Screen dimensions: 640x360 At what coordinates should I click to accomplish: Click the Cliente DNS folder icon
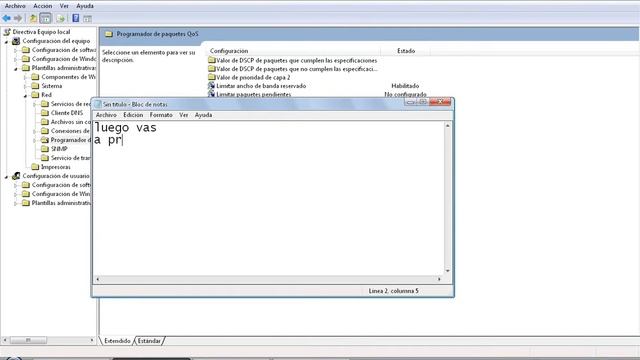click(x=45, y=113)
